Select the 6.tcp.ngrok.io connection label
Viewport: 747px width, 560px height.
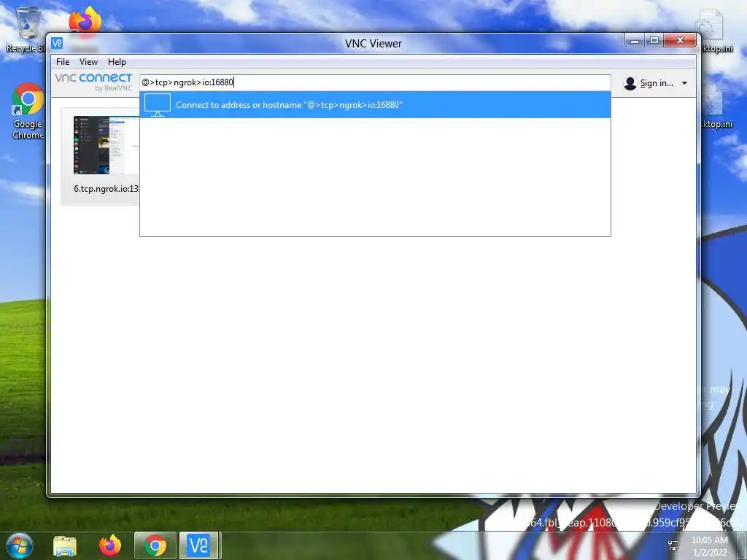click(x=107, y=189)
